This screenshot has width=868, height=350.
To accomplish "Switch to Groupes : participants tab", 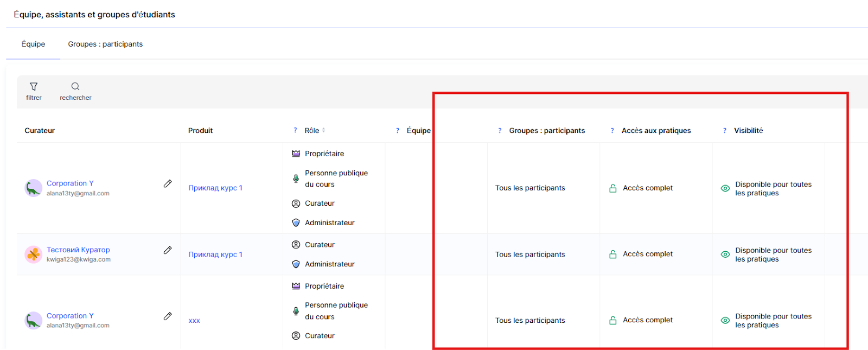I will 105,44.
